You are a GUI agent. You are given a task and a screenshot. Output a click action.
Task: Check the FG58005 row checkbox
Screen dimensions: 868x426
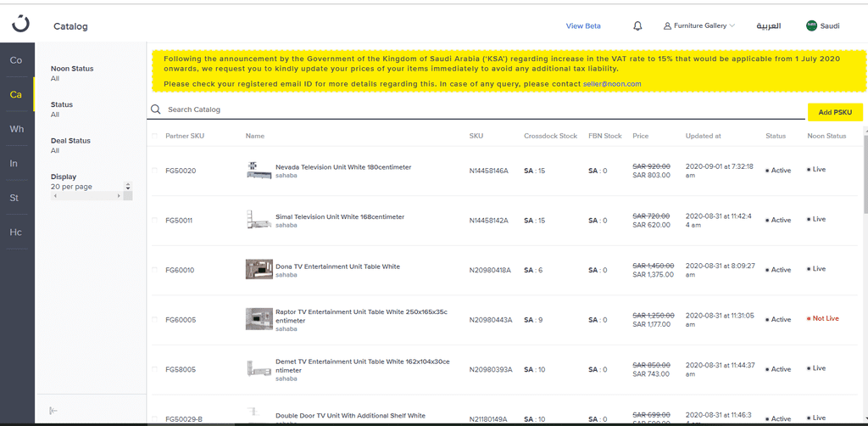pyautogui.click(x=154, y=369)
